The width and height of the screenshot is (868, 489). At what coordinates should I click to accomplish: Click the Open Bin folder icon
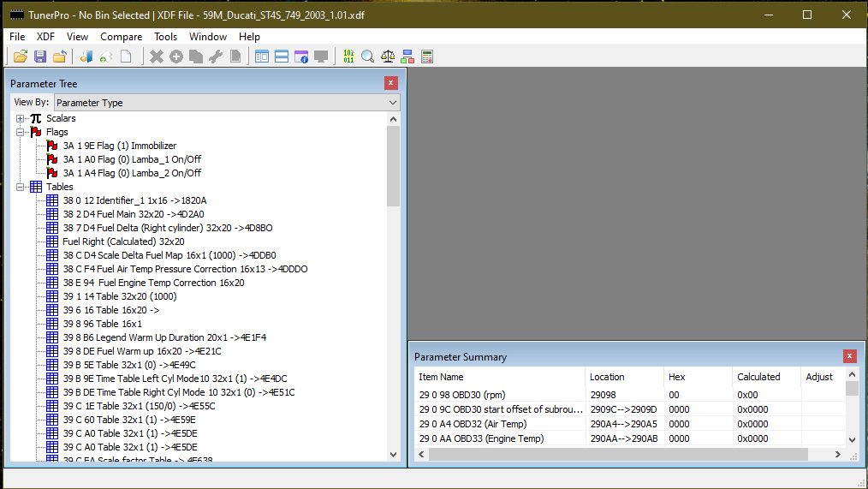tap(21, 57)
